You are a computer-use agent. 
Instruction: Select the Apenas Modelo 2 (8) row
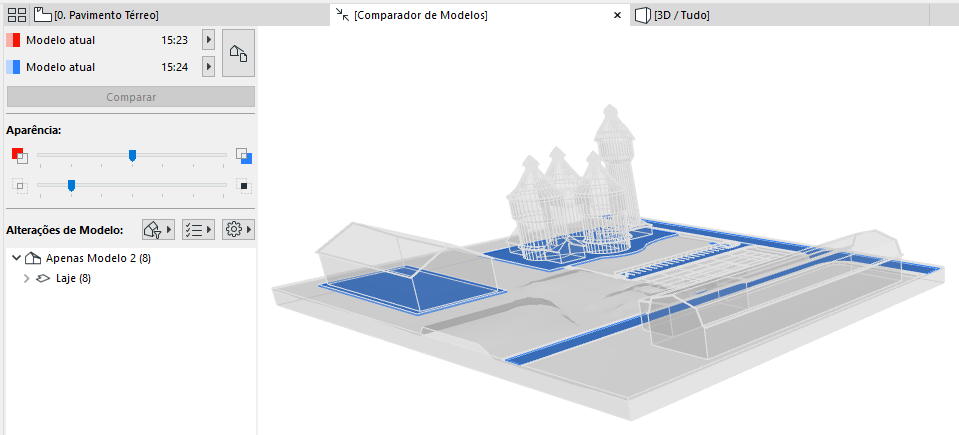[x=131, y=258]
